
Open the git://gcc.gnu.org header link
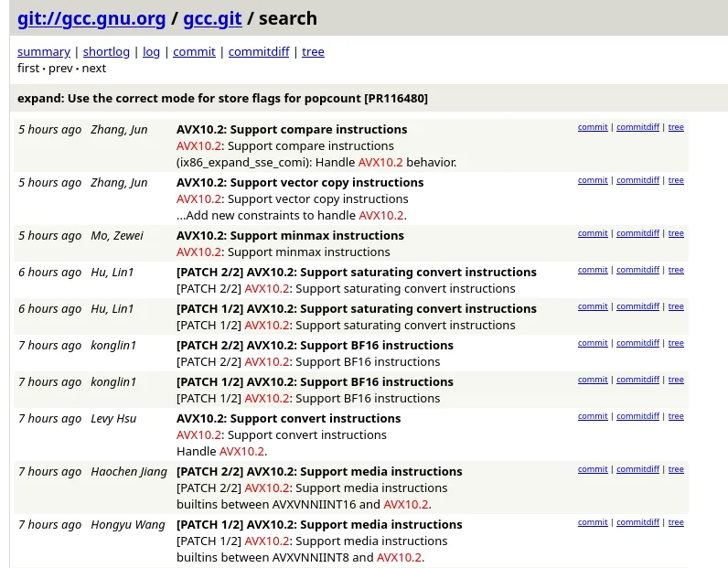pos(91,18)
